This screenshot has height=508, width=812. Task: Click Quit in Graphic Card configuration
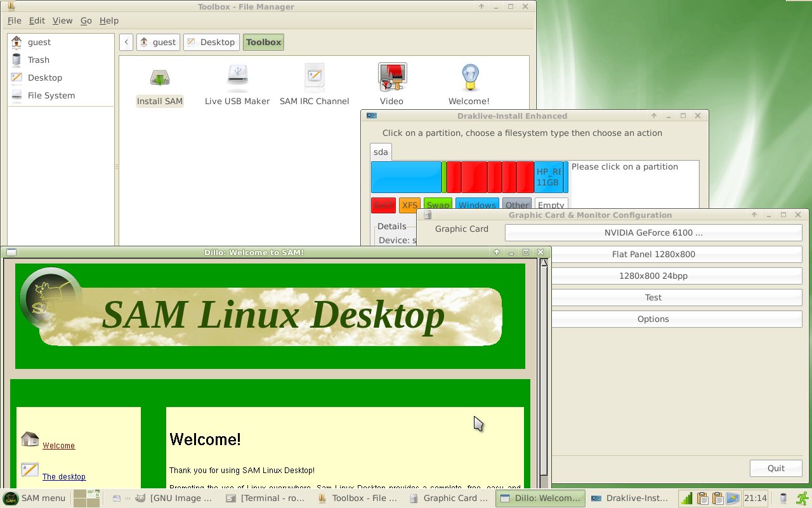pos(776,468)
